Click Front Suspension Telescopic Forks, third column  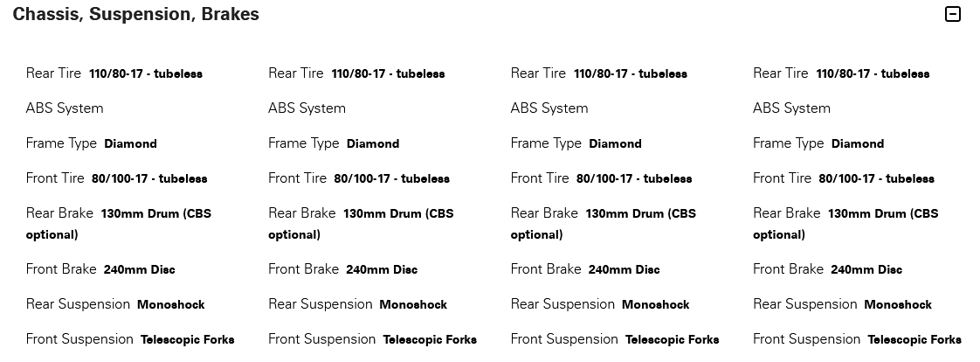(615, 339)
